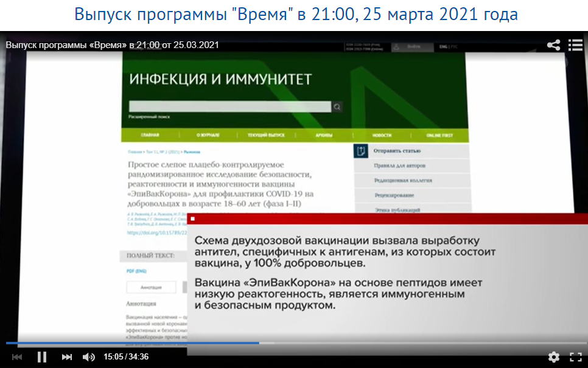Skip to the previous video

[x=17, y=357]
